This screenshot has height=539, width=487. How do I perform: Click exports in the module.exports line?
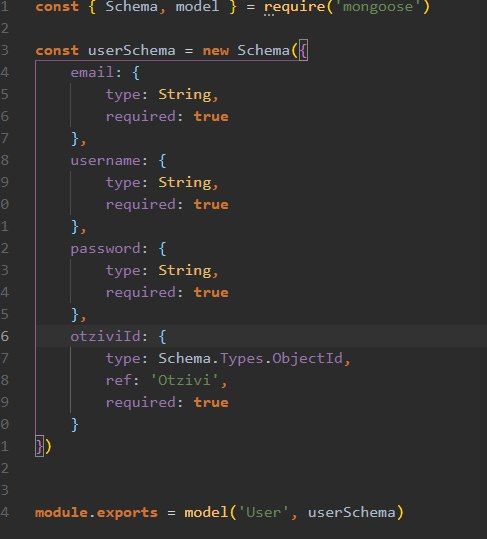[x=127, y=513]
